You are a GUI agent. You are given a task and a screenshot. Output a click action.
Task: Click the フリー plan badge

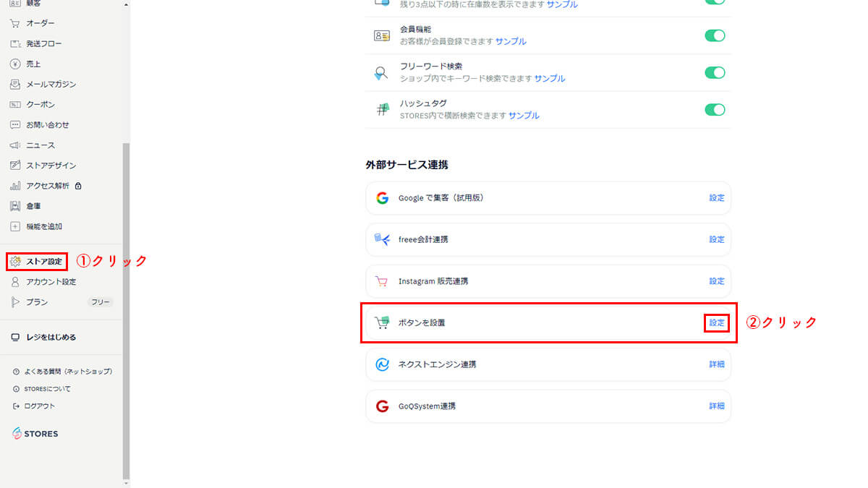coord(100,302)
